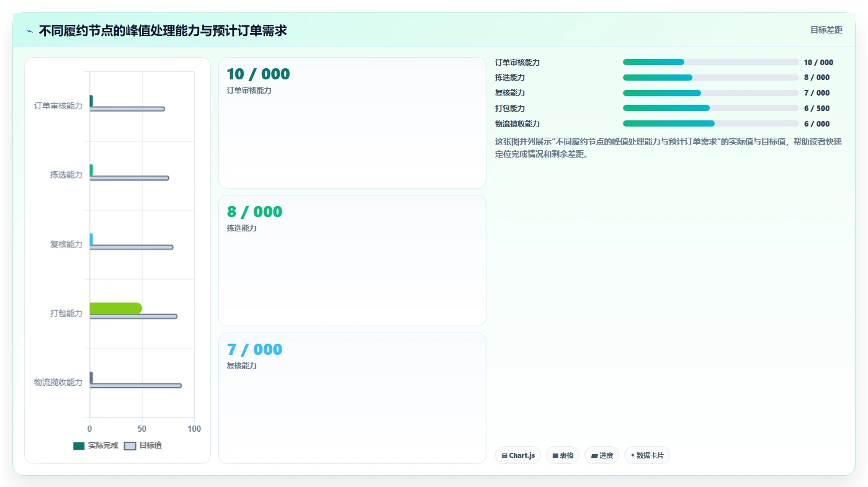Click the 订单审核能力 progress bar
The width and height of the screenshot is (868, 487).
[711, 62]
